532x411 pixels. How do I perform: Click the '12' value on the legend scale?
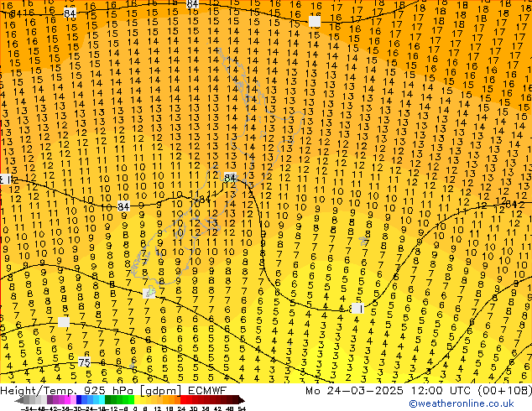coord(158,408)
